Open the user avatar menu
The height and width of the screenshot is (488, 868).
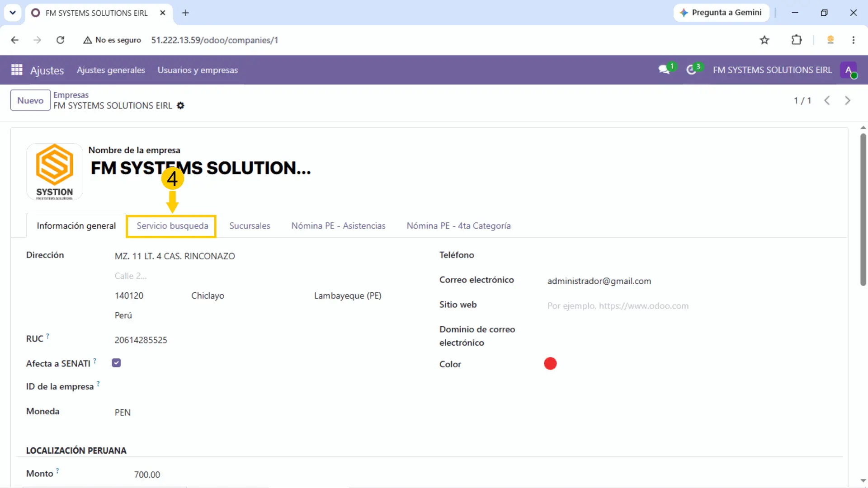849,70
